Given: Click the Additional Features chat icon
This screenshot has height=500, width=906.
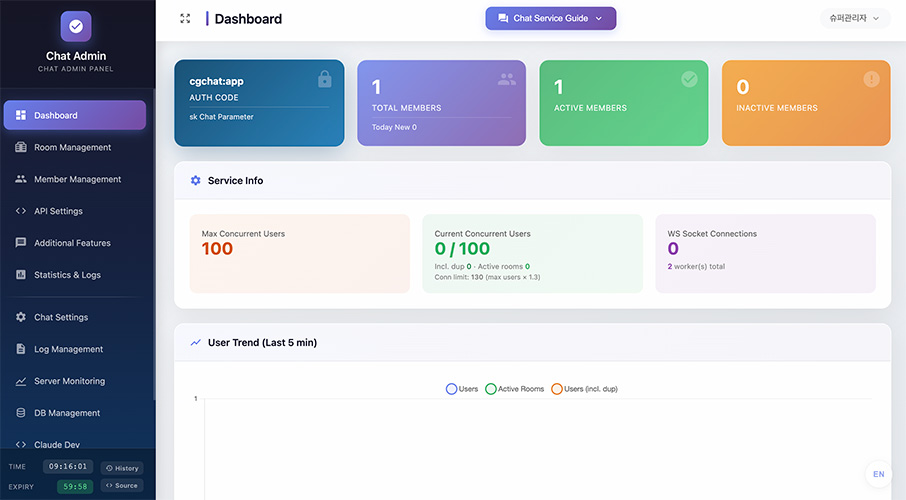Looking at the screenshot, I should 21,243.
